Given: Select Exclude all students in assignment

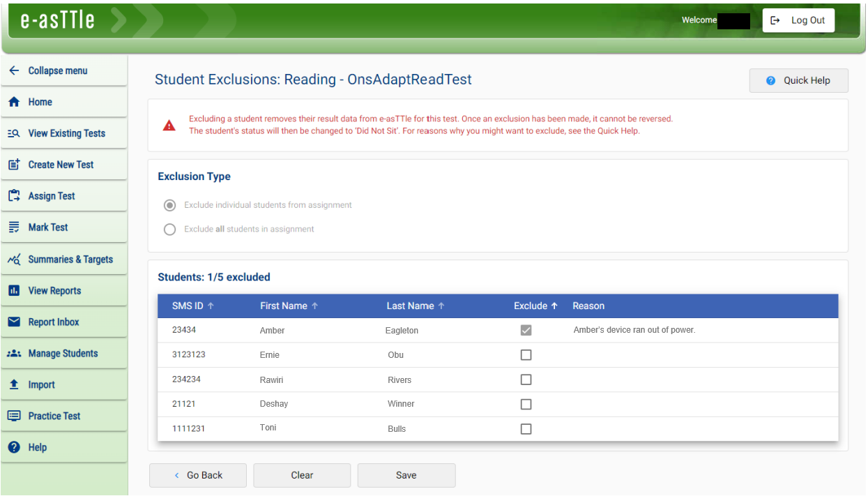Looking at the screenshot, I should point(169,229).
